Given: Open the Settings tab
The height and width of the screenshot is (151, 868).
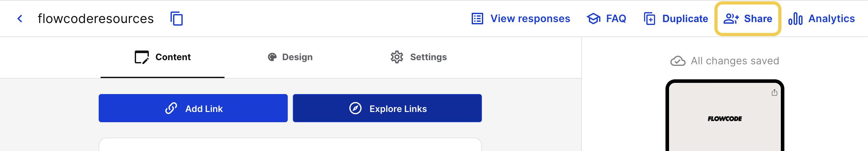Looking at the screenshot, I should point(418,57).
